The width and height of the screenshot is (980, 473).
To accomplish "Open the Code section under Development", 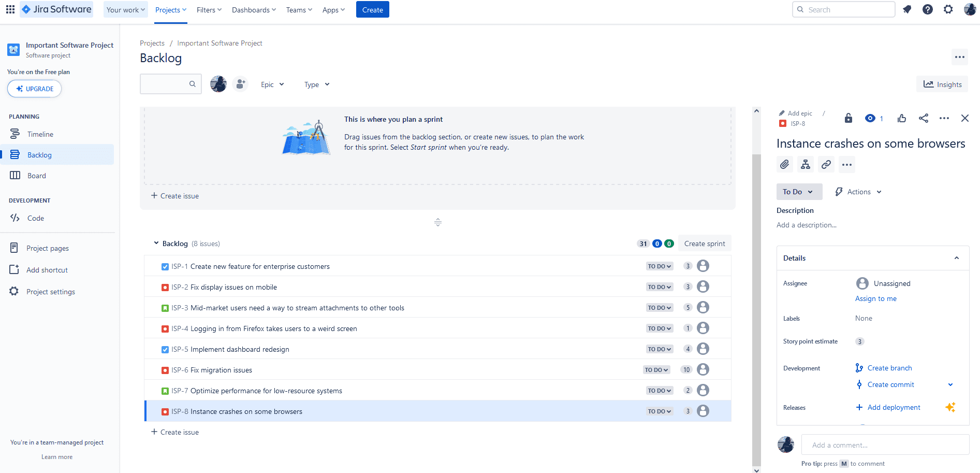I will tap(35, 218).
